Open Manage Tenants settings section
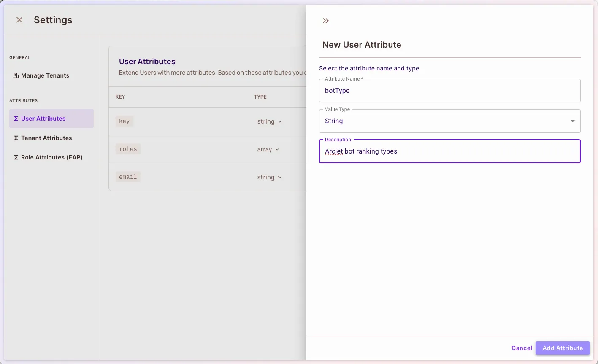This screenshot has height=364, width=598. click(x=45, y=75)
